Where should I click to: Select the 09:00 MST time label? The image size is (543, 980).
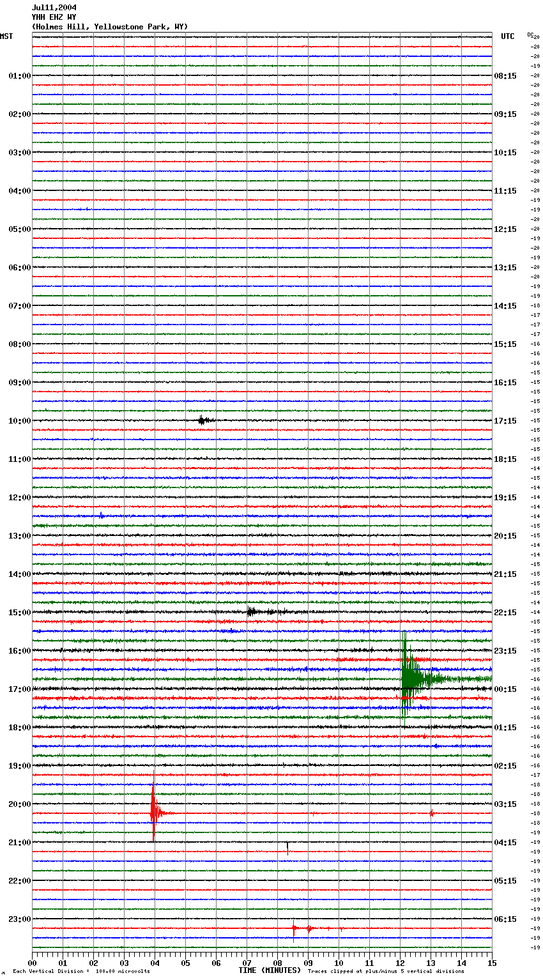point(19,383)
